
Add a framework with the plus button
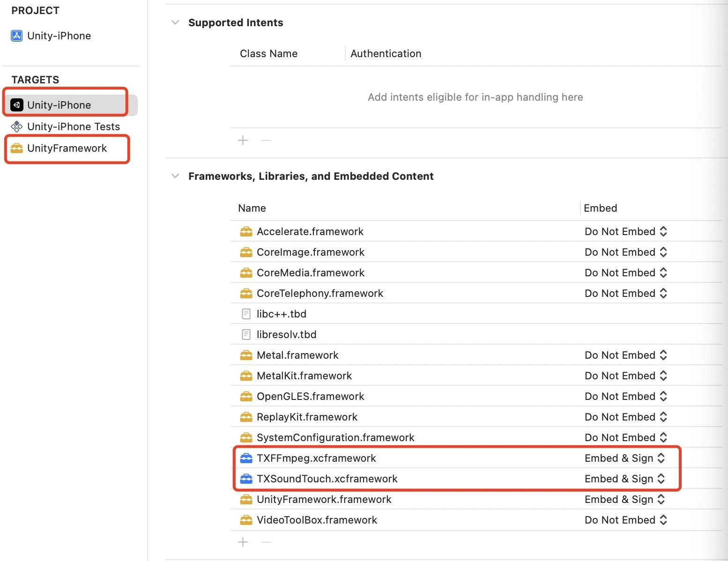coord(243,542)
